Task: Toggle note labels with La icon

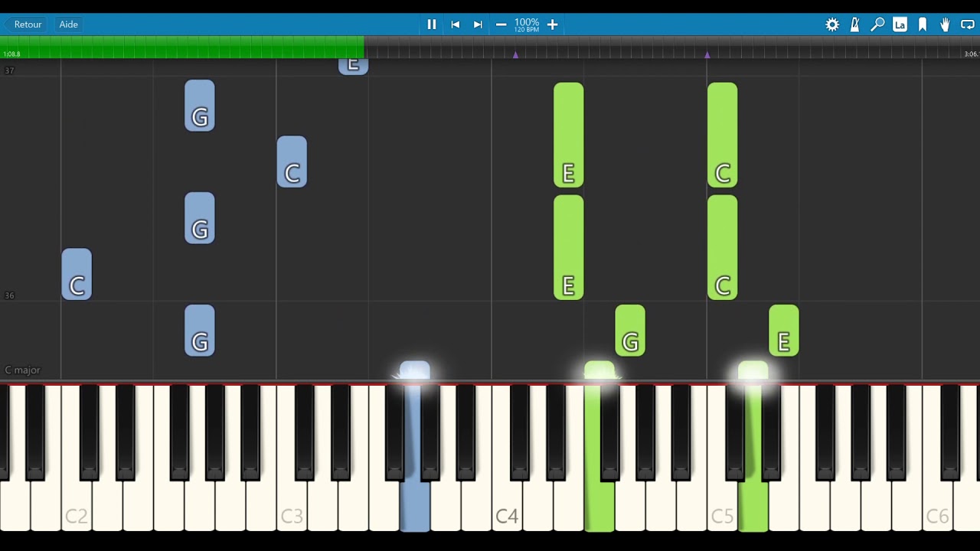Action: [900, 24]
